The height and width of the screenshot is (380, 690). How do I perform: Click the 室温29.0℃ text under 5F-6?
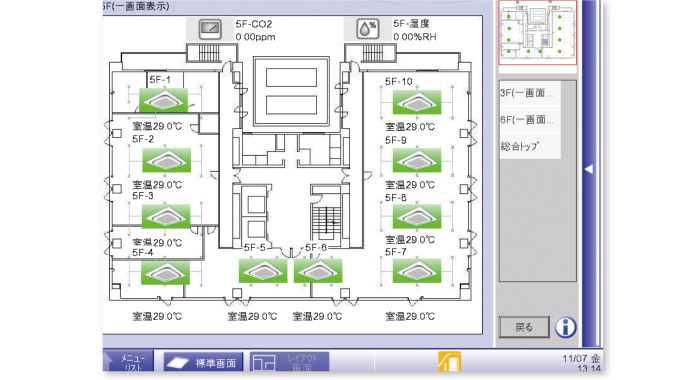point(317,316)
